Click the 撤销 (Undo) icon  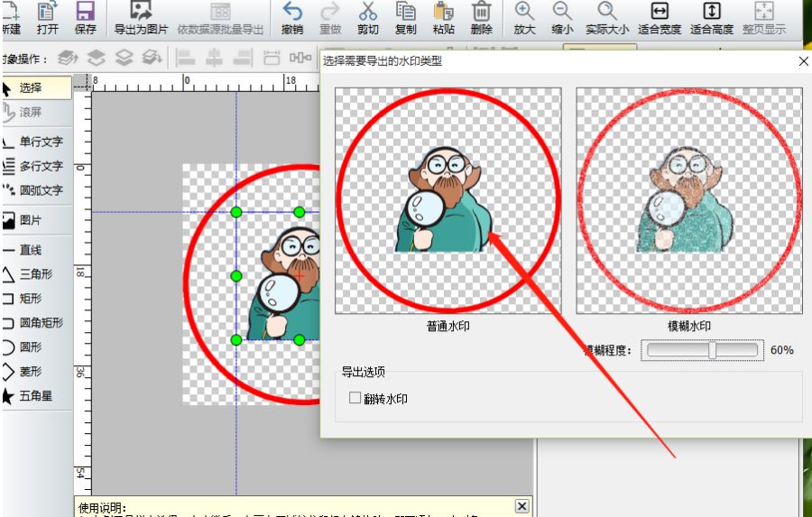(x=292, y=12)
